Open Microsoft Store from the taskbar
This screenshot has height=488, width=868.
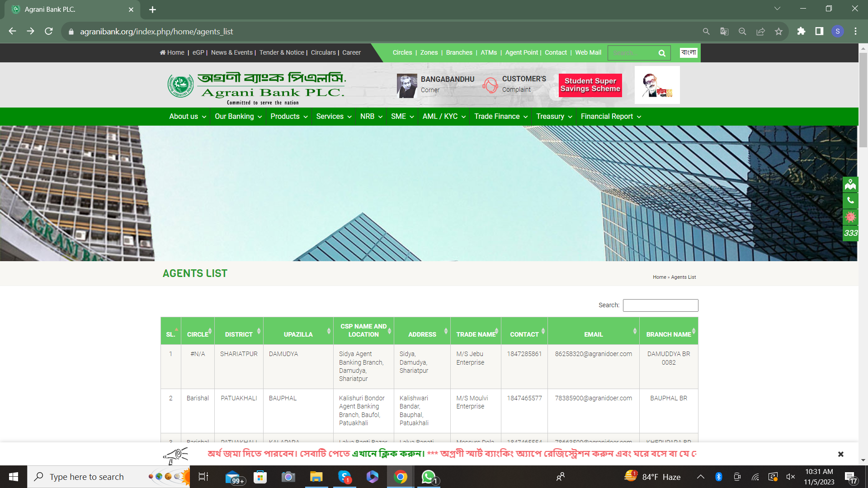[x=260, y=477]
